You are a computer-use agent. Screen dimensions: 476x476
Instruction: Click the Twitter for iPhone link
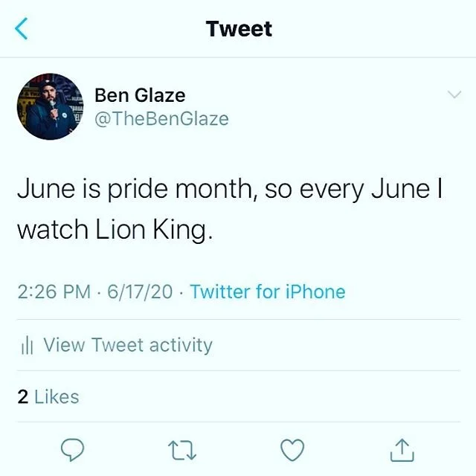(268, 292)
